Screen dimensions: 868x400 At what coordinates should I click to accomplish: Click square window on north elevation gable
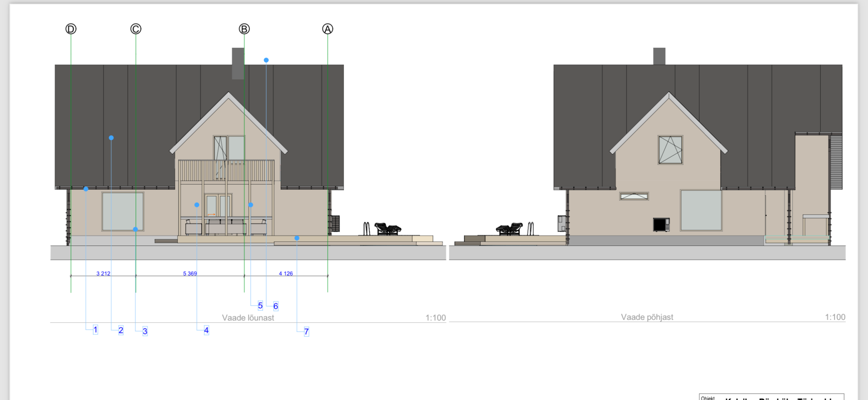(x=670, y=150)
